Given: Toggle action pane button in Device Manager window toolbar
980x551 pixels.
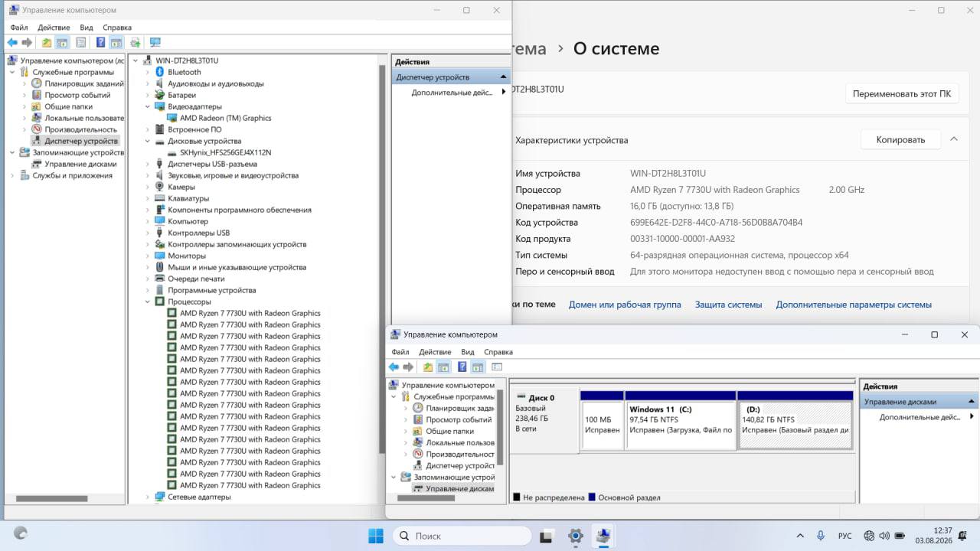Looking at the screenshot, I should point(116,43).
